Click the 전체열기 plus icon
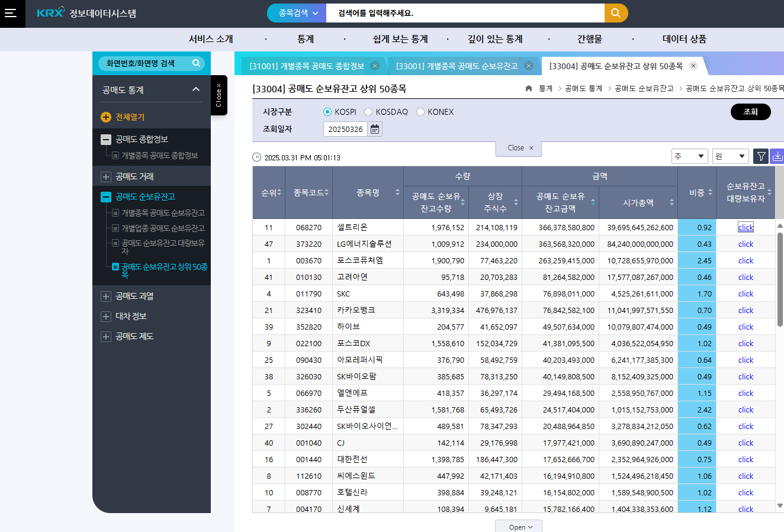The height and width of the screenshot is (532, 784). click(x=106, y=117)
